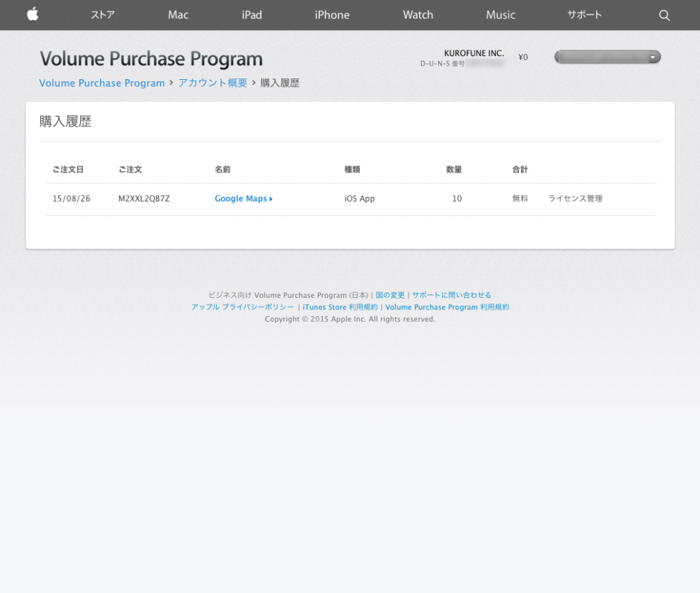
Task: Click ライセンス管理 for the Google Maps order
Action: [575, 198]
